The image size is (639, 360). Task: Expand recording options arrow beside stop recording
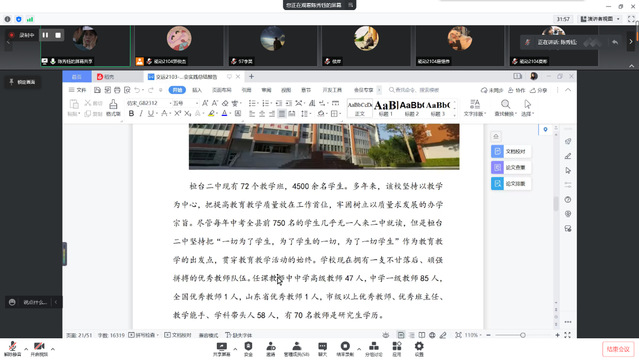coord(359,349)
